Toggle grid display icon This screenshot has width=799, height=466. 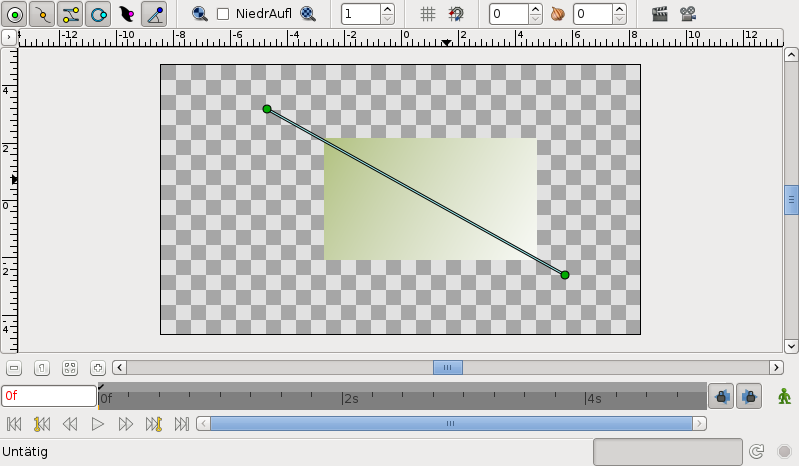(428, 14)
